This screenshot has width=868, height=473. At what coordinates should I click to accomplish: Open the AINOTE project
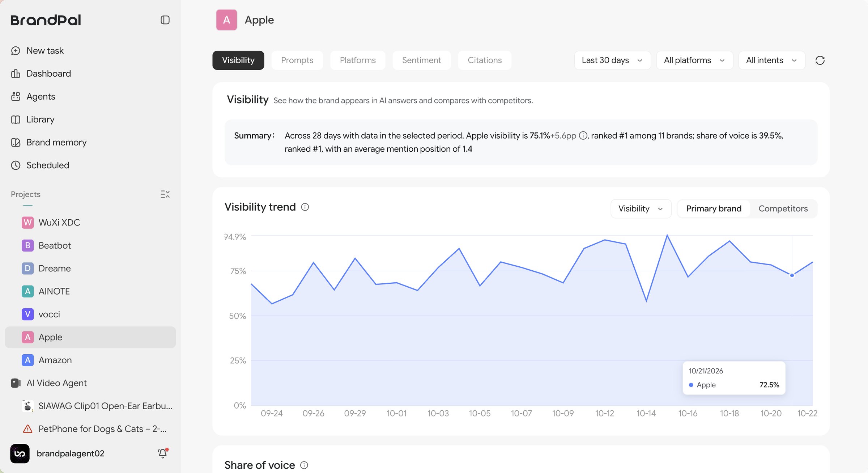90,291
